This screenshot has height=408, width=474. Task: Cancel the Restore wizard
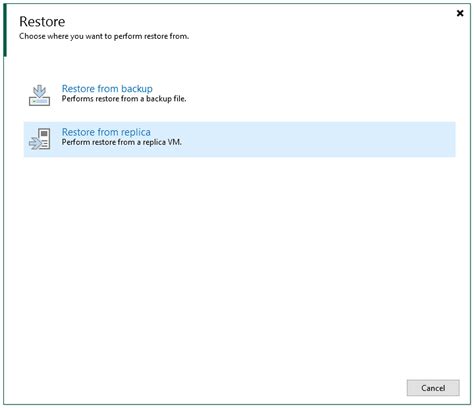433,388
